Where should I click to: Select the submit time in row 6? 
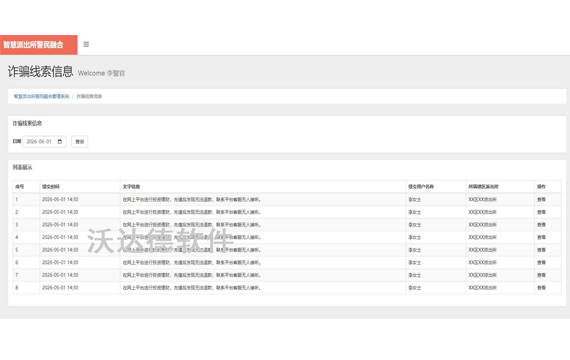pos(60,262)
